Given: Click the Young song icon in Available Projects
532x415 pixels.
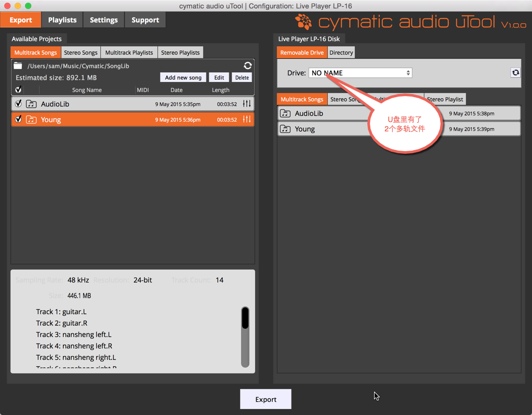Looking at the screenshot, I should 31,119.
